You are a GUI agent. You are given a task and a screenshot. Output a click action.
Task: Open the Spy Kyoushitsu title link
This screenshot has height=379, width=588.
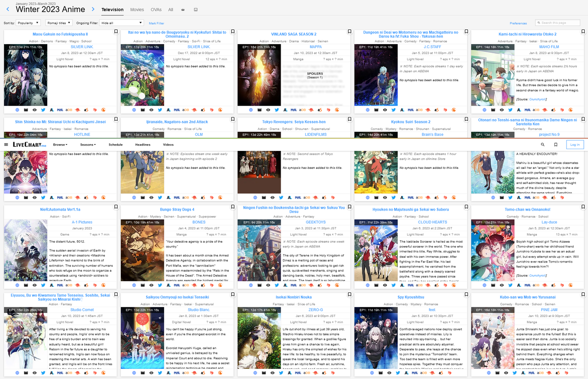coord(411,297)
